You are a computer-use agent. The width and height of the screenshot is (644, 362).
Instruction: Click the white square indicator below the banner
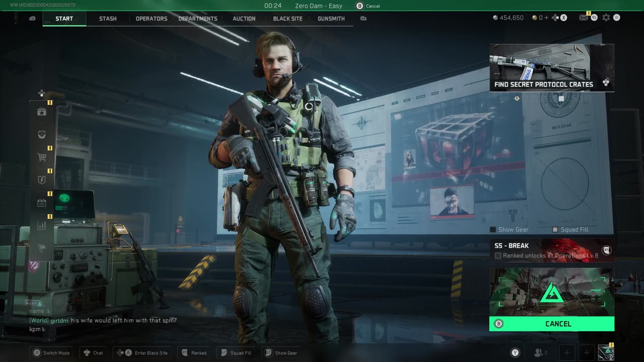coord(561,99)
